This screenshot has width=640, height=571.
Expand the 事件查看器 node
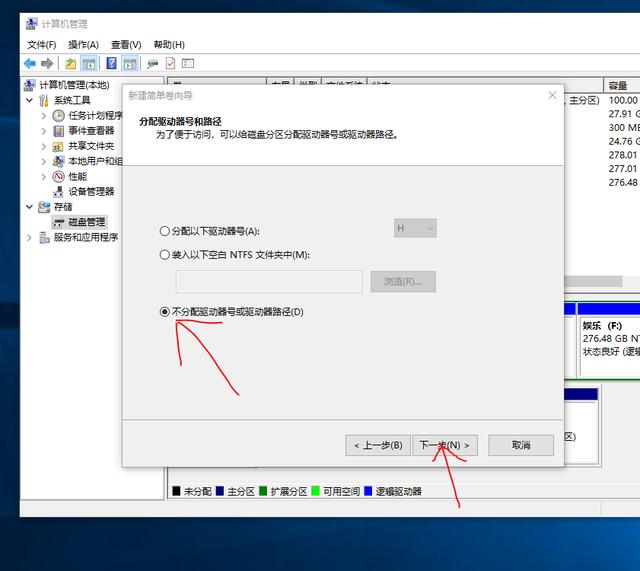[44, 131]
